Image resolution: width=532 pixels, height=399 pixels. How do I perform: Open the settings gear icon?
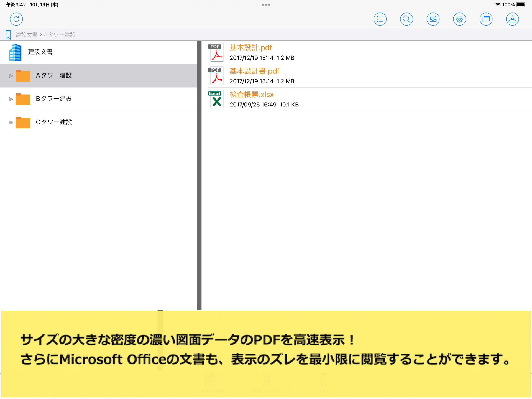pyautogui.click(x=459, y=19)
